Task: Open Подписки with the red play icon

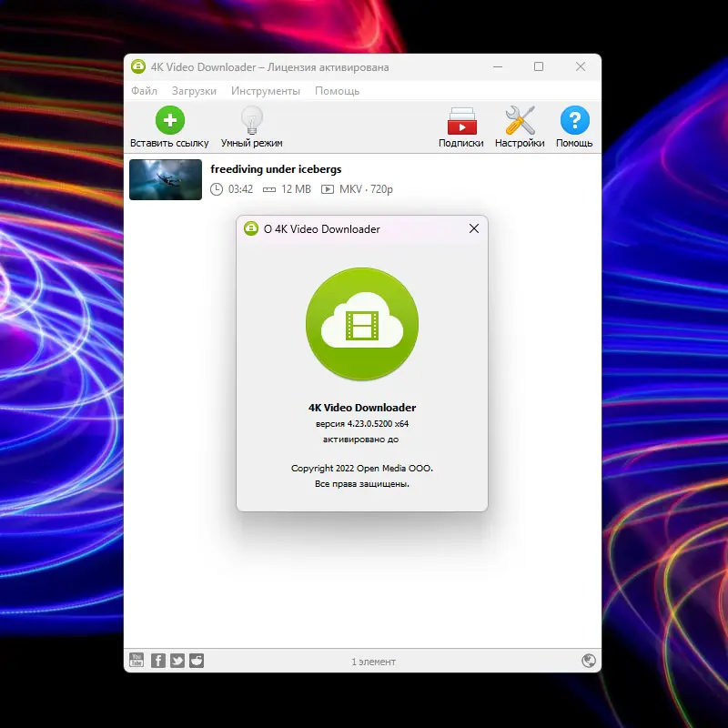Action: (460, 122)
